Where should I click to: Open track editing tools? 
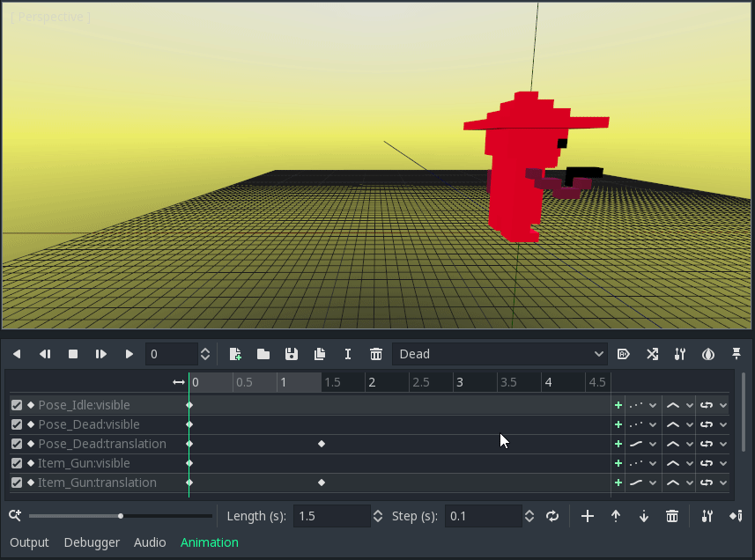[x=707, y=516]
